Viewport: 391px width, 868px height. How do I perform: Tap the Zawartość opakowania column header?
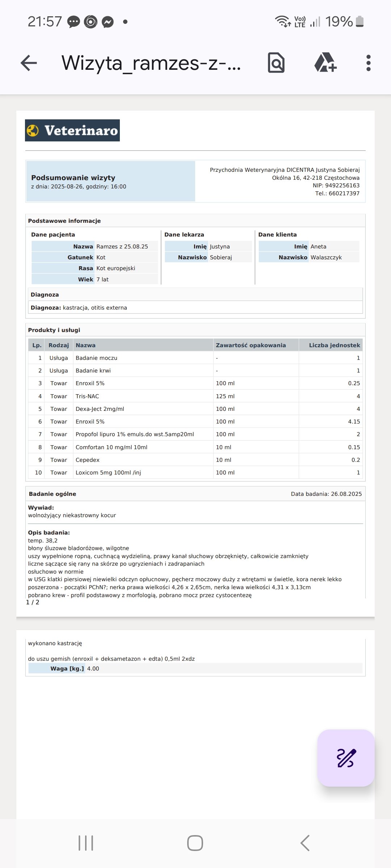(x=251, y=345)
